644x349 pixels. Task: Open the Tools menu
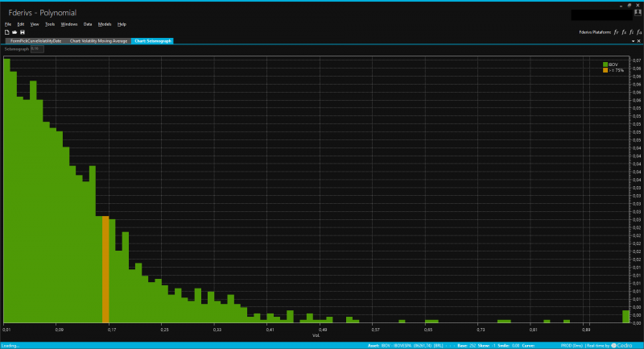tap(49, 24)
